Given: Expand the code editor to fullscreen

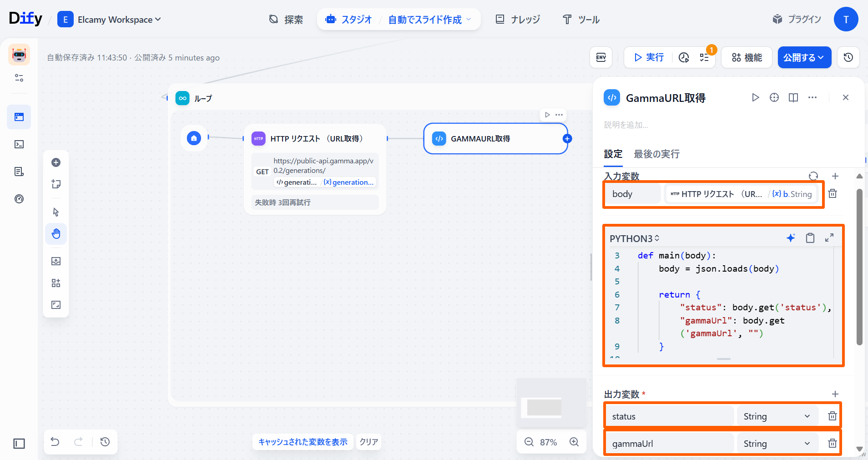Looking at the screenshot, I should pos(829,238).
